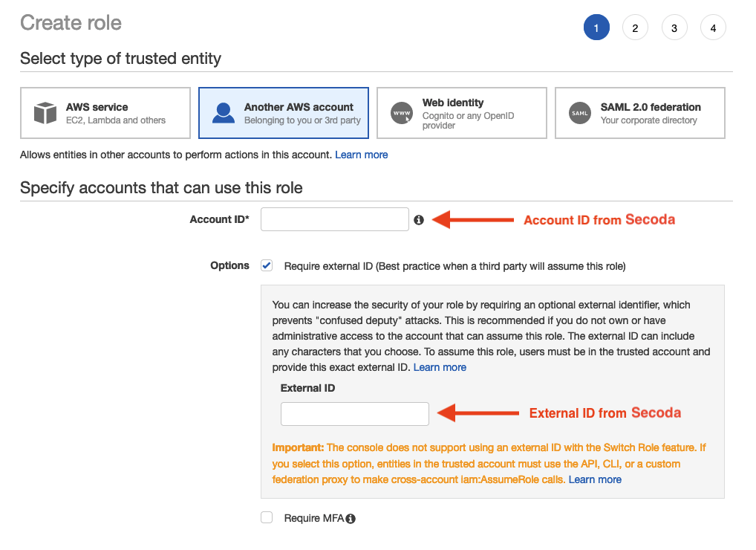This screenshot has width=756, height=550.
Task: Click the AWS service cube icon
Action: [x=45, y=113]
